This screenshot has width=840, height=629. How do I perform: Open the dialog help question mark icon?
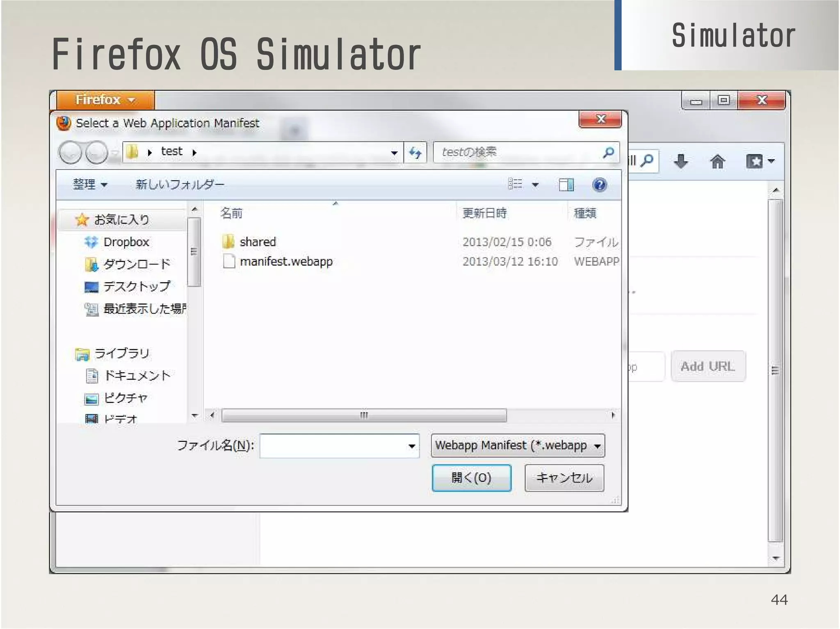pos(599,185)
